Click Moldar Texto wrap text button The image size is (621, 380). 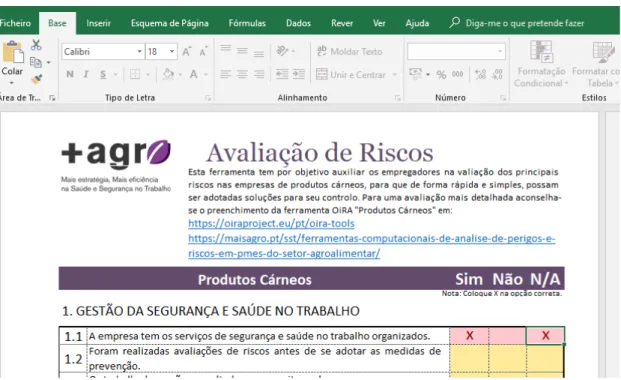[350, 51]
